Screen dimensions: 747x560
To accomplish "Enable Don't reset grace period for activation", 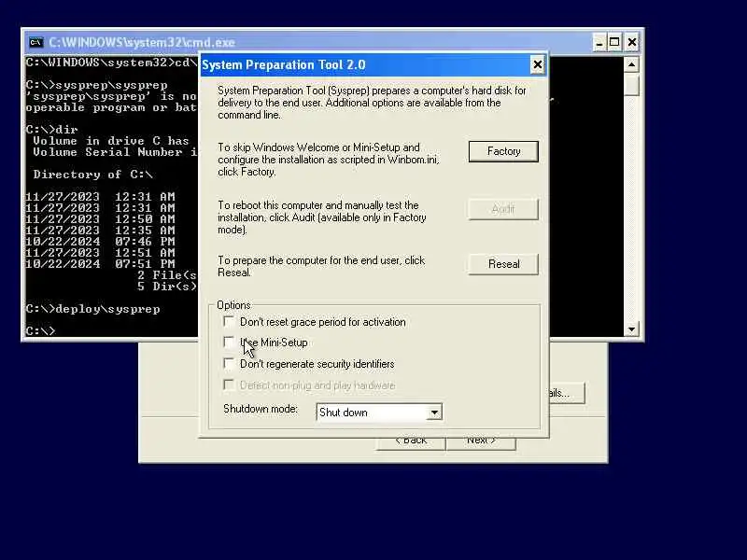I will (x=229, y=322).
